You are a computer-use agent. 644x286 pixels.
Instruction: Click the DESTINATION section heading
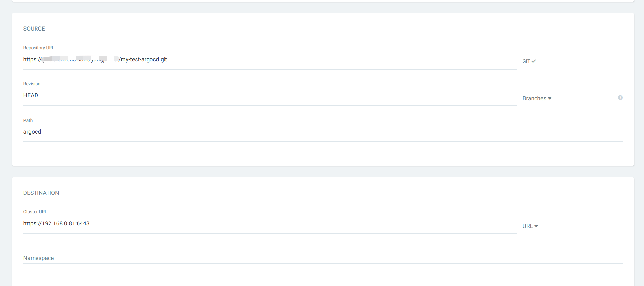point(41,193)
